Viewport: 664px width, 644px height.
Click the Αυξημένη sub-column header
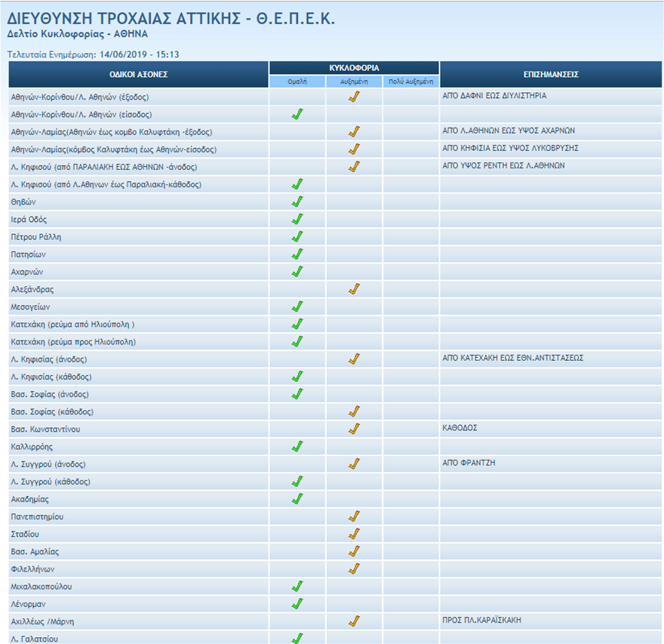pos(354,82)
